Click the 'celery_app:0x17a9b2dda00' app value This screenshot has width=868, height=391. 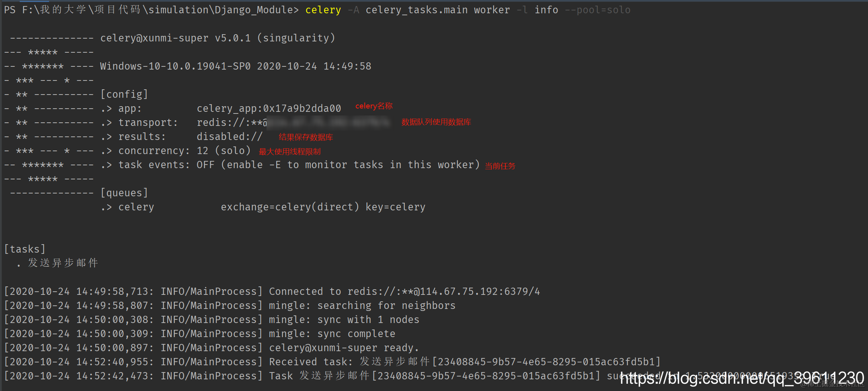click(x=269, y=109)
